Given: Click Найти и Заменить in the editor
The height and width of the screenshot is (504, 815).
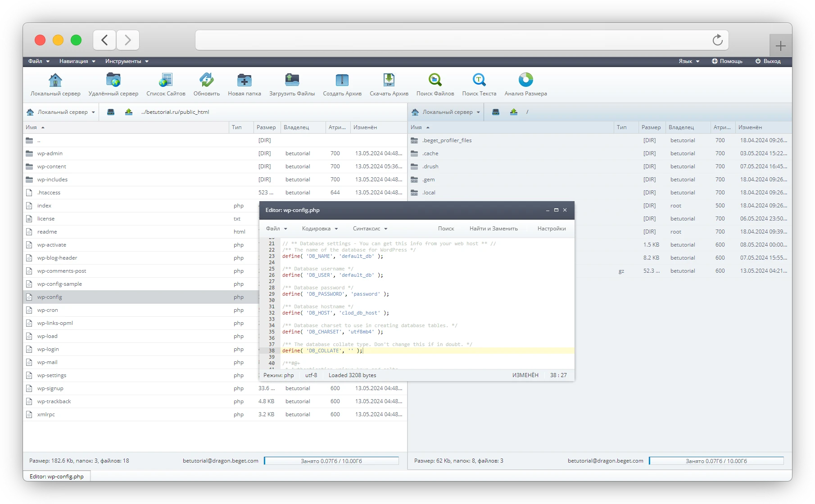Looking at the screenshot, I should [x=494, y=229].
